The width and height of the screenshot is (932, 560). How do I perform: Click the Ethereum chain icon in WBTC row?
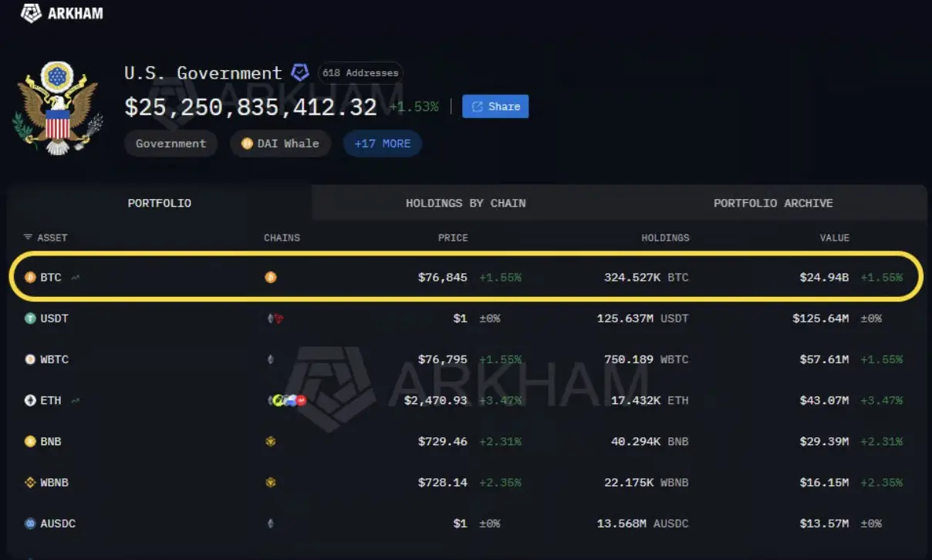pyautogui.click(x=270, y=359)
